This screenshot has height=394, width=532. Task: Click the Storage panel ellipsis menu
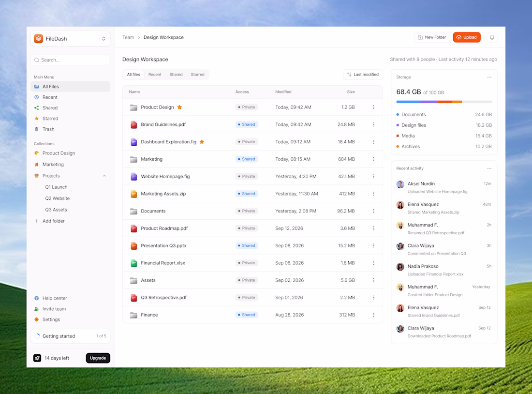pyautogui.click(x=489, y=77)
